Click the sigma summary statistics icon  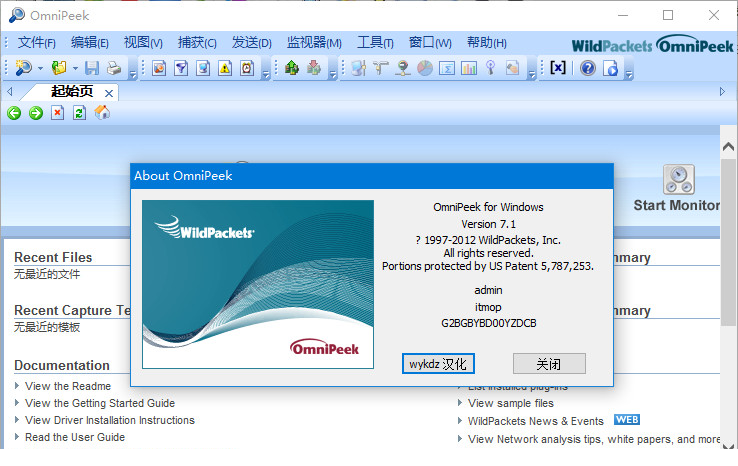pos(447,68)
